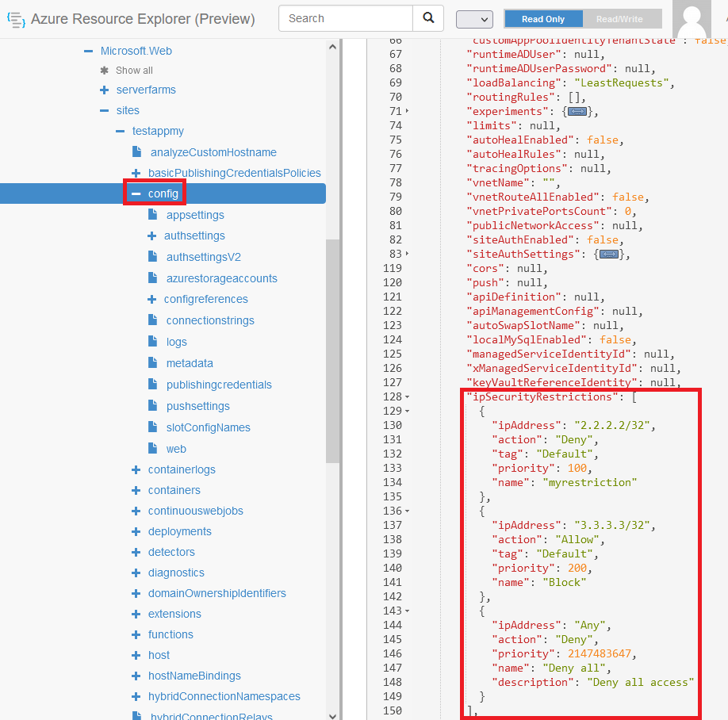Image resolution: width=728 pixels, height=720 pixels.
Task: Click the Azure Resource Explorer (Preview) title
Action: pyautogui.click(x=143, y=19)
